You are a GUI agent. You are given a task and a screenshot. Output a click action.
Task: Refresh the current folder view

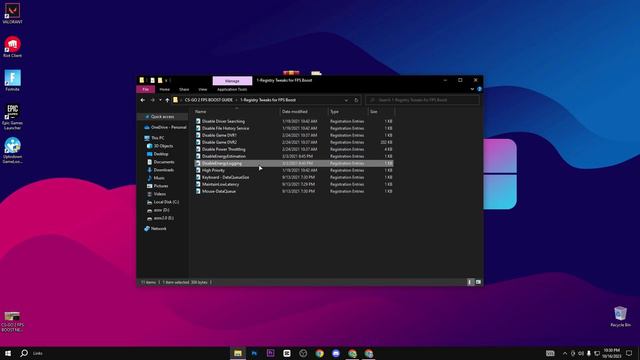coord(356,100)
